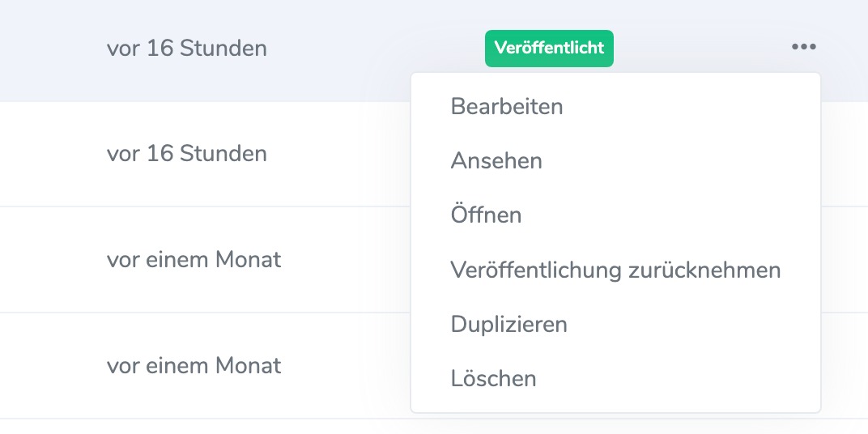Click the highlighted row's Veröffentlicht label
This screenshot has width=868, height=434.
coord(549,48)
